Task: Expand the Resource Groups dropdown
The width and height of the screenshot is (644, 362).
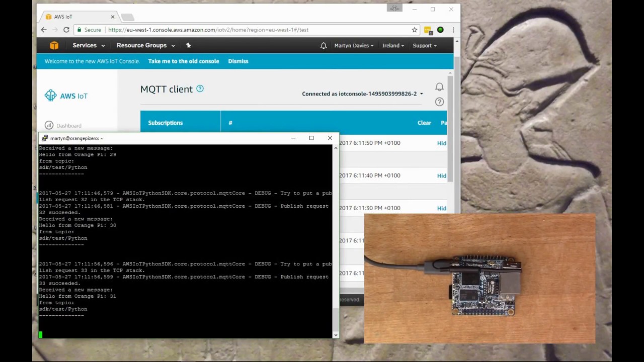Action: [146, 45]
